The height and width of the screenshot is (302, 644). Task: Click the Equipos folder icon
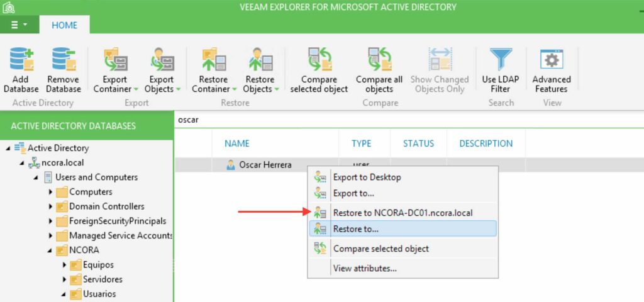[x=75, y=265]
